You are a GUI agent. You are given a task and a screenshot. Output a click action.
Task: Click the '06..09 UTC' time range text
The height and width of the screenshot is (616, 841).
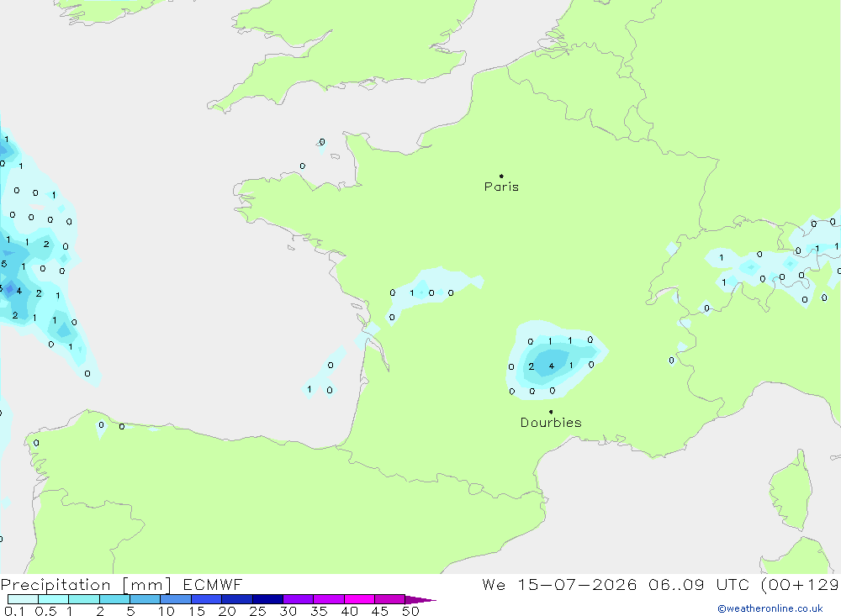698,584
